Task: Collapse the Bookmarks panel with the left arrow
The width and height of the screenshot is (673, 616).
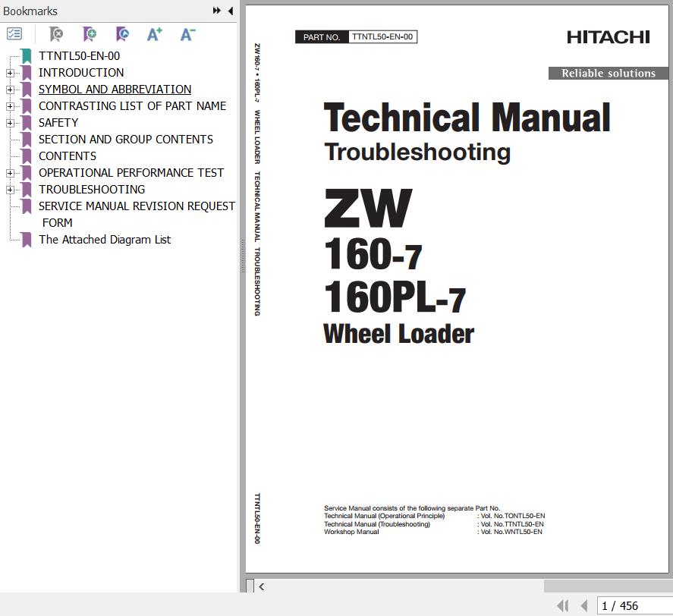Action: [x=231, y=11]
